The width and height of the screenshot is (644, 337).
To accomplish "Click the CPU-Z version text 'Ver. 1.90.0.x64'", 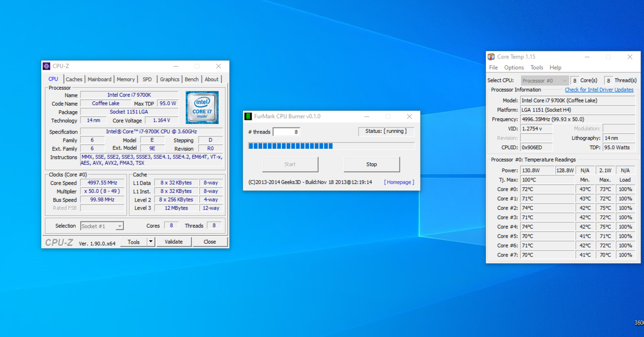I will (97, 244).
